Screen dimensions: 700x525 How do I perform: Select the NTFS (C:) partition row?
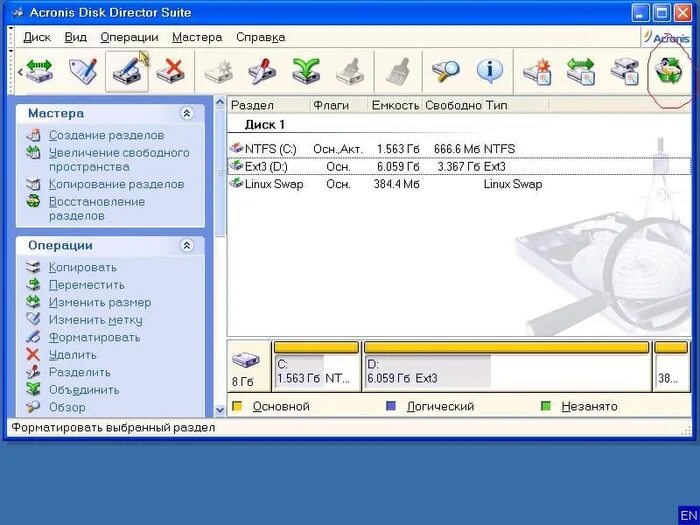click(459, 148)
